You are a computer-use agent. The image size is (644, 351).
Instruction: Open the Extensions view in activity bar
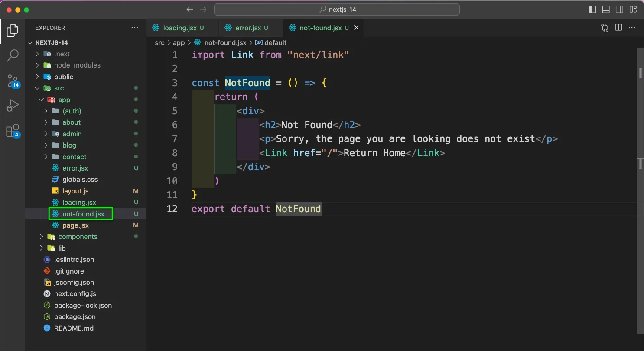click(x=13, y=131)
